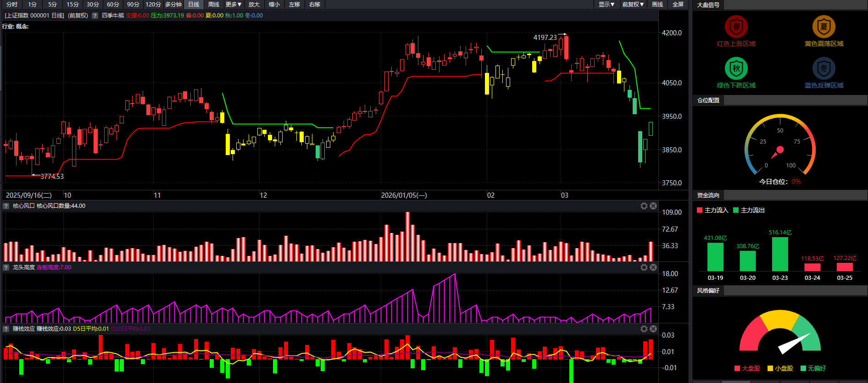Screen dimensions: 868x383
Task: Enter 全屏 fullscreen mode
Action: click(678, 5)
